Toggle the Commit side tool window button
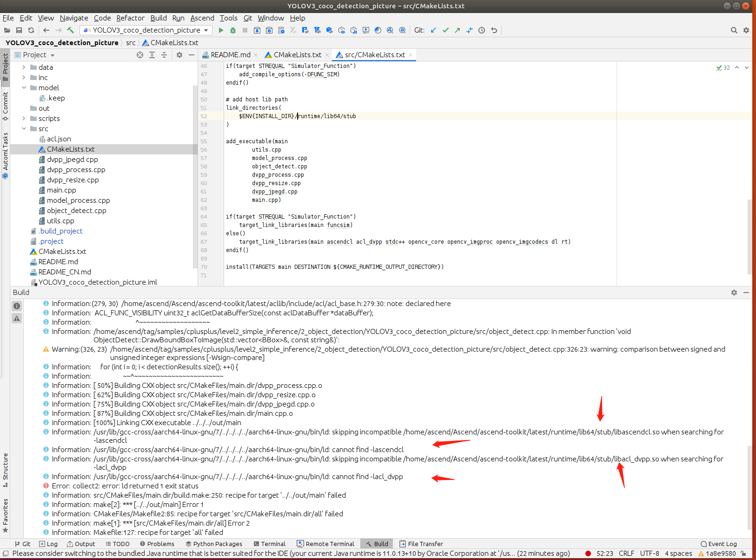Image resolution: width=756 pixels, height=560 pixels. click(x=5, y=106)
